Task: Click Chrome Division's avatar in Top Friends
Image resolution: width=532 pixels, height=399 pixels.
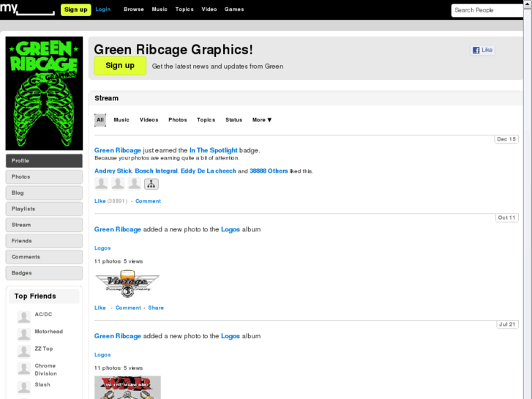Action: pos(24,368)
